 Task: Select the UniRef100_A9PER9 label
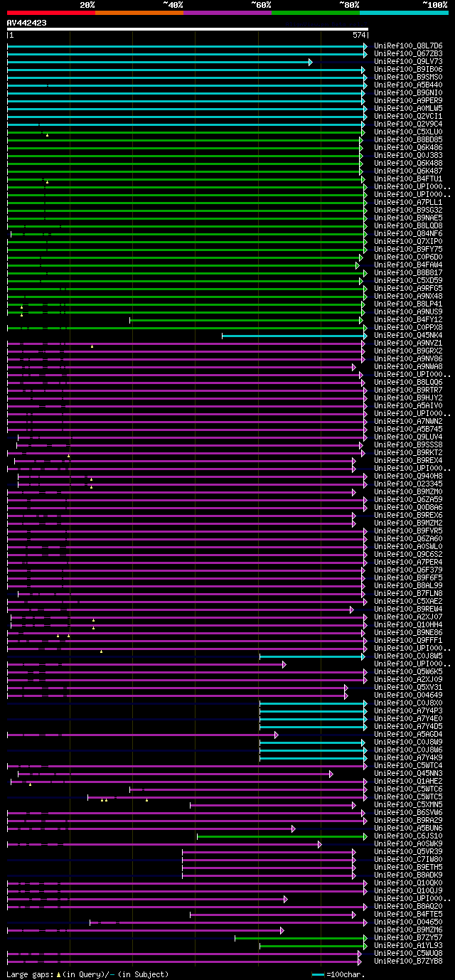pos(408,101)
